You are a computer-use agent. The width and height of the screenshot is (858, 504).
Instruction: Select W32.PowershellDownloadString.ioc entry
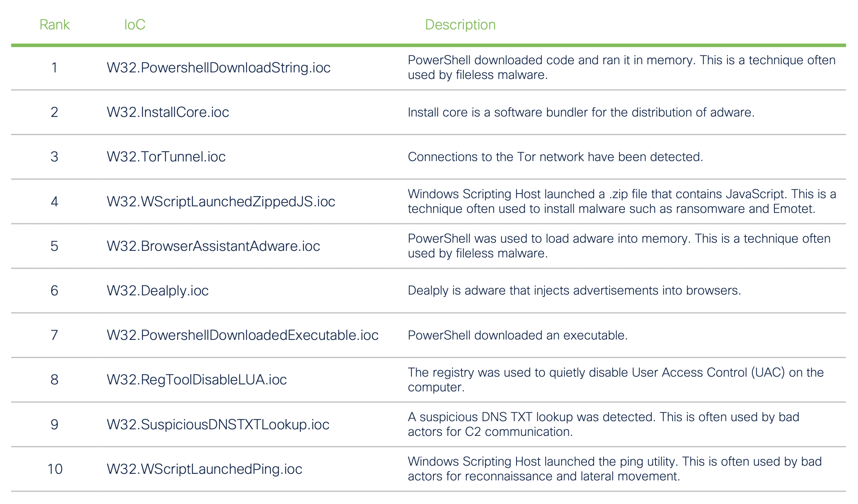pyautogui.click(x=218, y=68)
